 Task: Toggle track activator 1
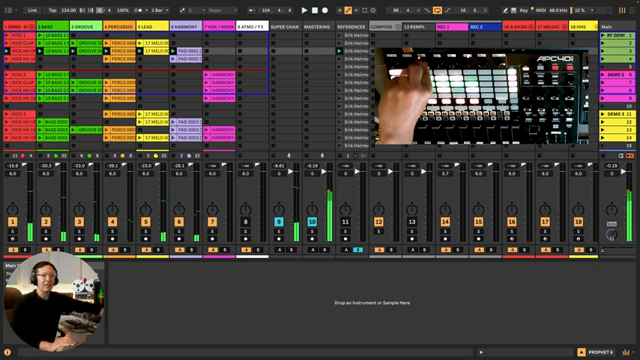point(13,222)
